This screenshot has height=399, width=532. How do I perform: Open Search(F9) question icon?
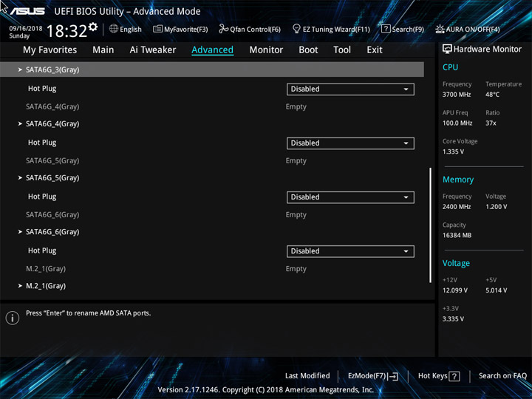tap(386, 29)
